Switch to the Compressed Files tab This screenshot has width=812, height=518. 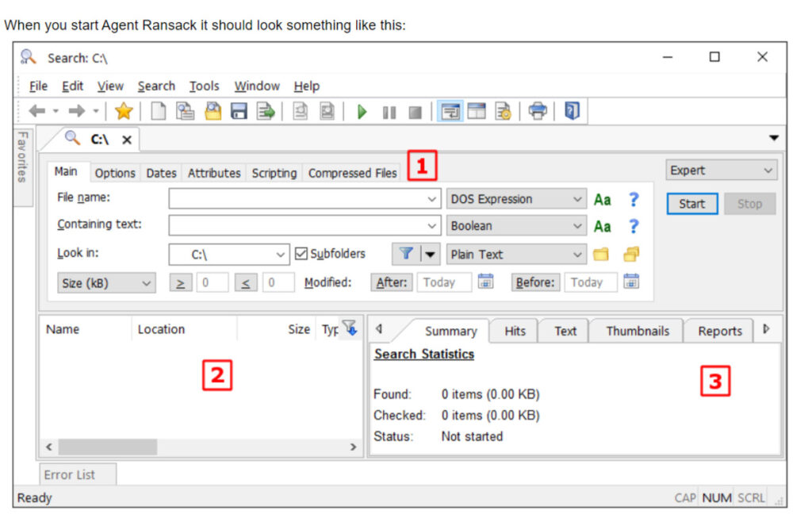352,173
